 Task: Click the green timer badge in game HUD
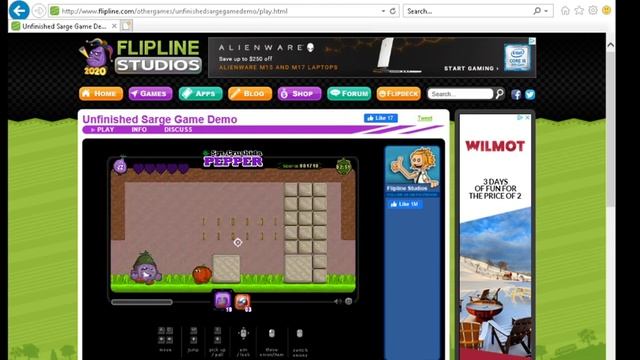point(343,167)
